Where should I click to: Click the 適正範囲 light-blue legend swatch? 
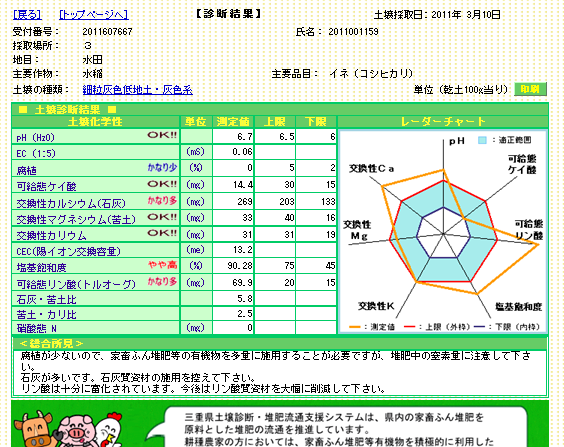point(482,140)
